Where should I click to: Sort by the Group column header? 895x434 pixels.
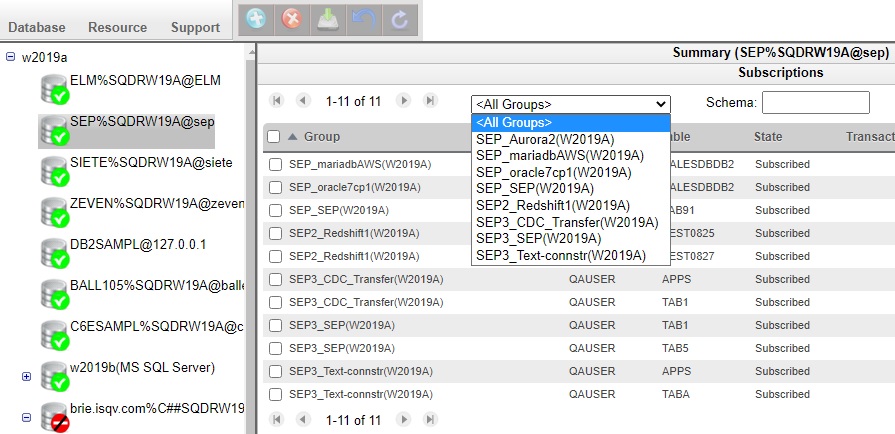[x=322, y=137]
